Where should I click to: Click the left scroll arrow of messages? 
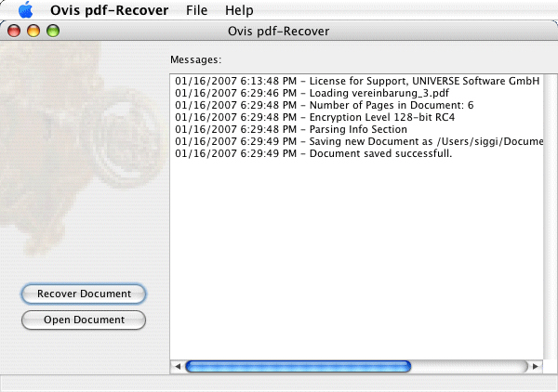click(x=178, y=366)
